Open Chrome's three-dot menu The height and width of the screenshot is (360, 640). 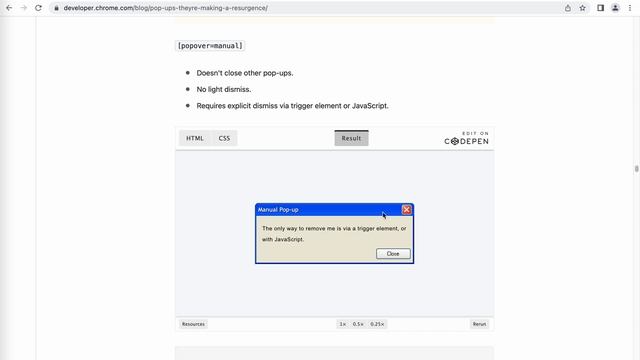coord(630,8)
